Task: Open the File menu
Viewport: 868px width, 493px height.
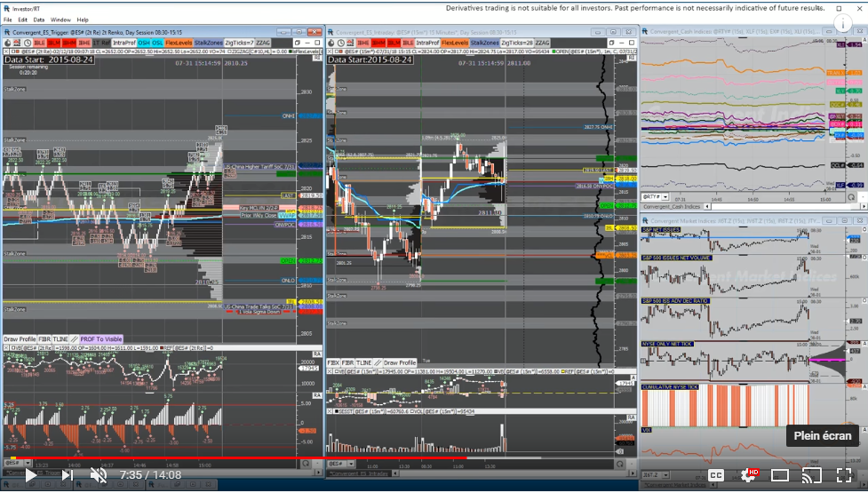Action: point(8,20)
